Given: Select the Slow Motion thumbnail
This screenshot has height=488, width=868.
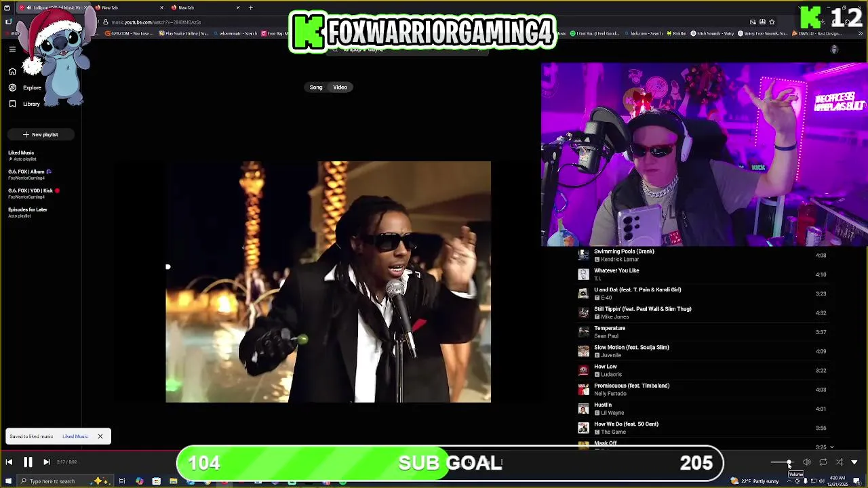Looking at the screenshot, I should [583, 351].
